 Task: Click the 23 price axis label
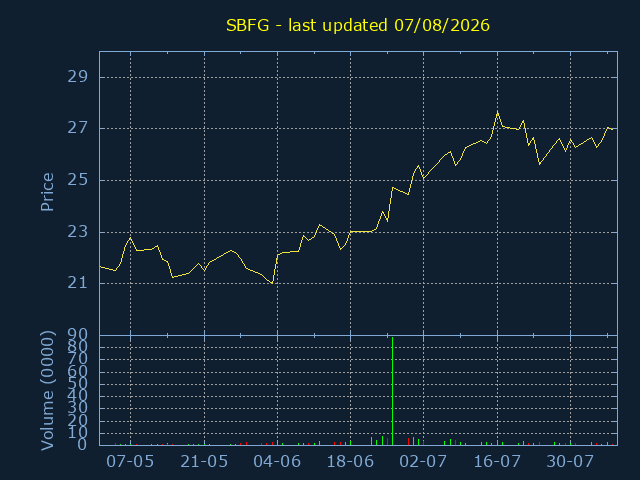(x=78, y=232)
